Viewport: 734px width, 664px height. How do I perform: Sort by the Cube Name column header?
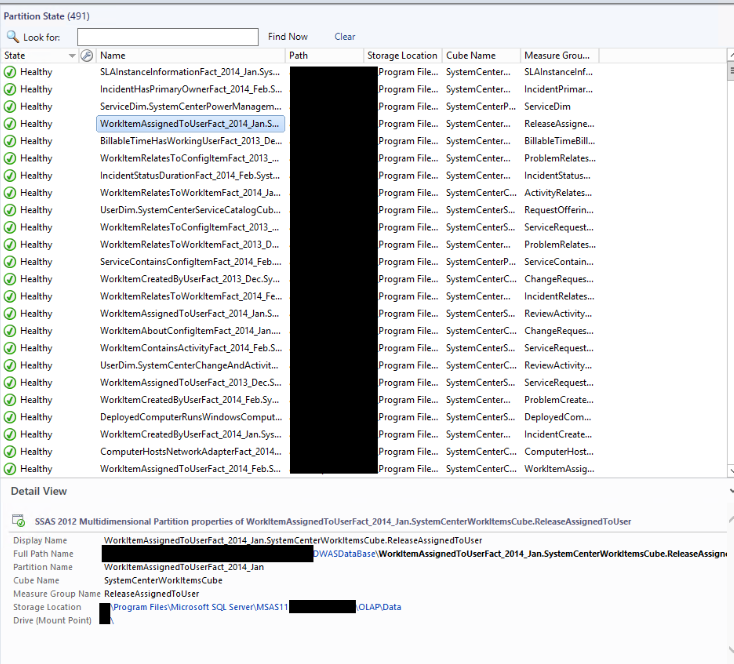480,56
